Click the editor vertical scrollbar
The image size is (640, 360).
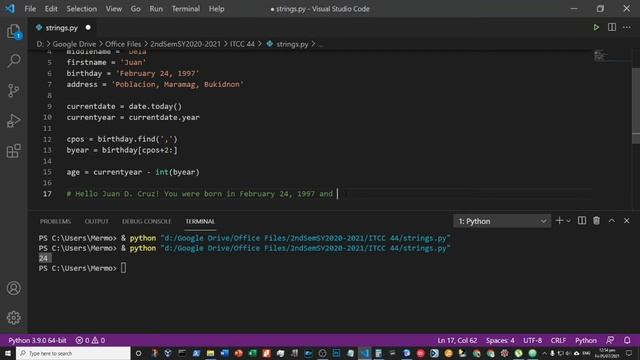636,106
